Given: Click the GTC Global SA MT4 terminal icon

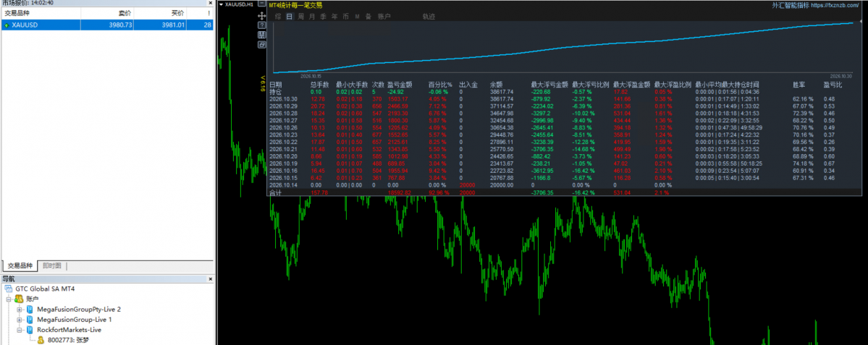Looking at the screenshot, I should coord(8,289).
